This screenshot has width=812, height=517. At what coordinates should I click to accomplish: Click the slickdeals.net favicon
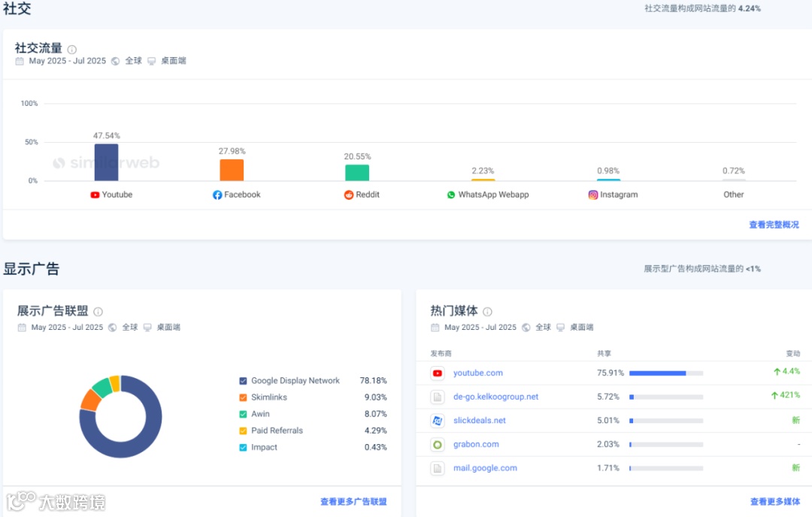(x=438, y=421)
